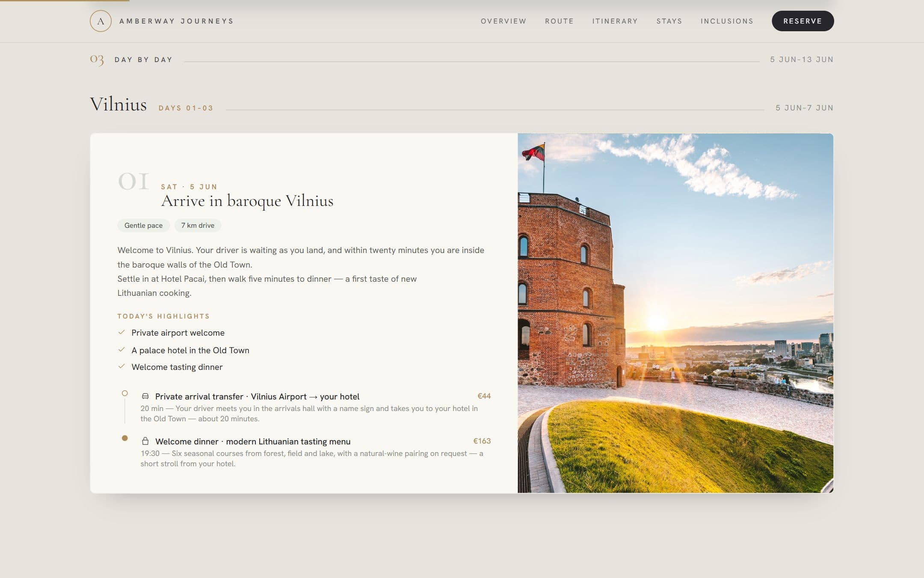The width and height of the screenshot is (924, 578).
Task: Click the Amberway Journeys brand name
Action: 176,21
